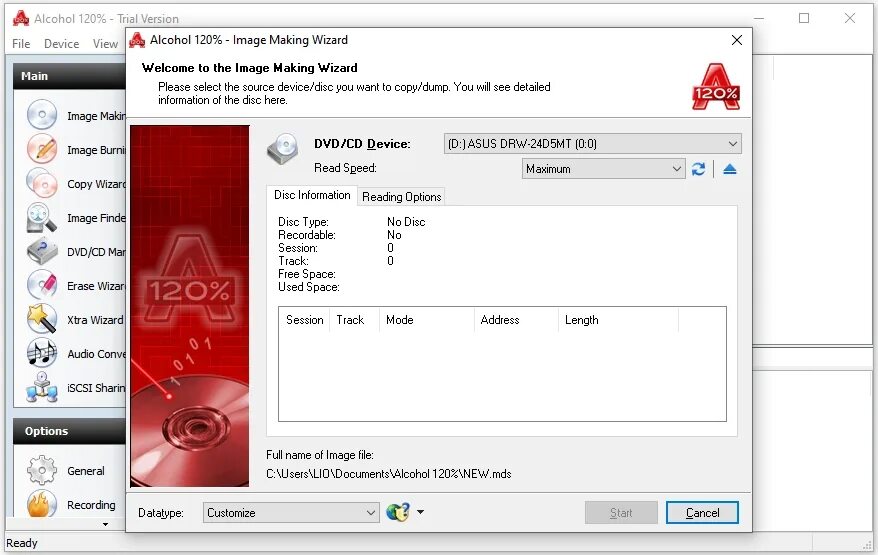Open Recording options flame icon
The width and height of the screenshot is (878, 555).
coord(42,504)
